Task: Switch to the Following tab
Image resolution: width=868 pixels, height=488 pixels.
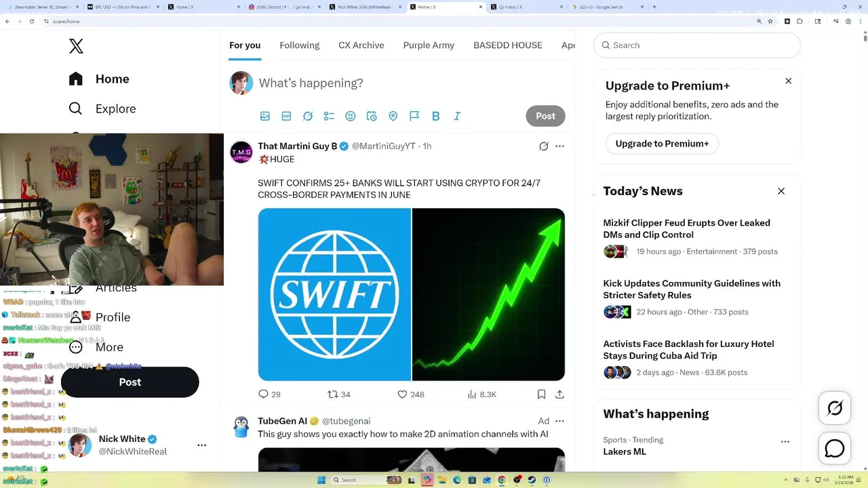Action: (299, 45)
